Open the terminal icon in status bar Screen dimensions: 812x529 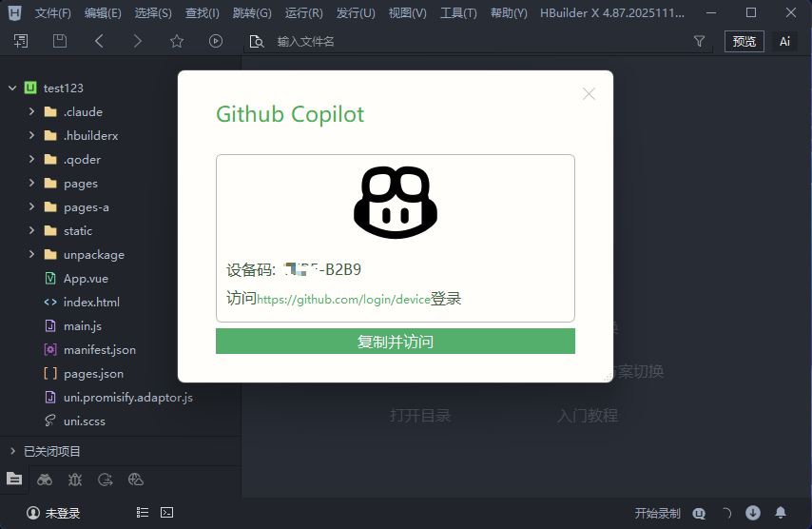pyautogui.click(x=166, y=513)
